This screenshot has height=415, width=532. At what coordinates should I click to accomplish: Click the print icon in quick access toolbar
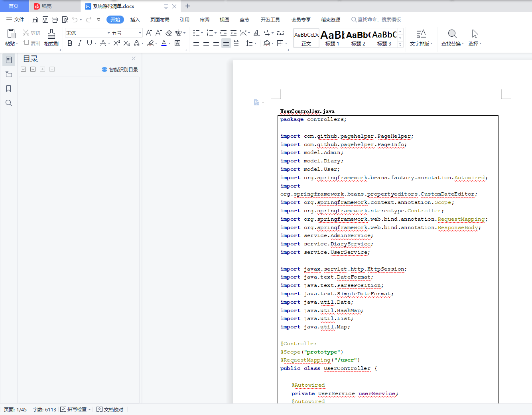click(55, 20)
